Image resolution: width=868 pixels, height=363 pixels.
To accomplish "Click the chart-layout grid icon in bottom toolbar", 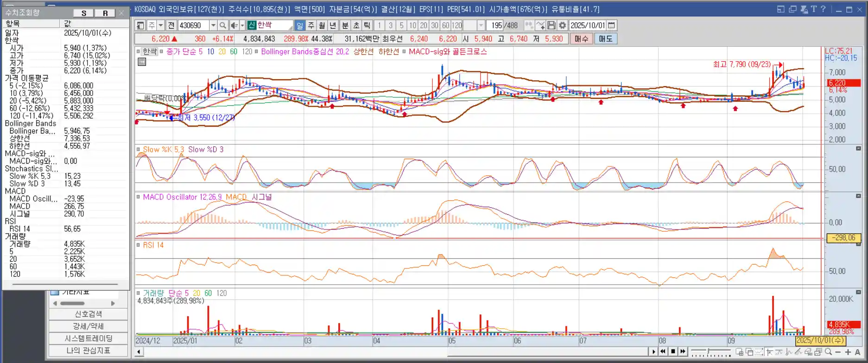I will pyautogui.click(x=739, y=352).
